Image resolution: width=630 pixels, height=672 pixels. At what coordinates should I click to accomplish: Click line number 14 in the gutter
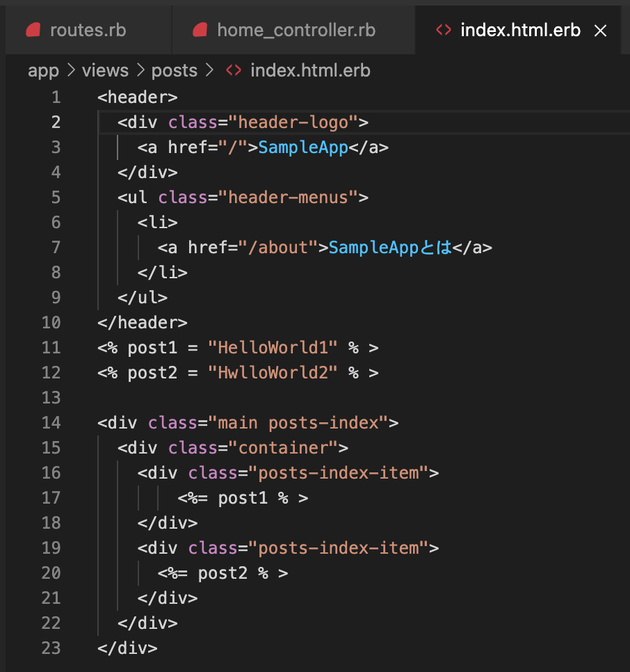point(51,423)
